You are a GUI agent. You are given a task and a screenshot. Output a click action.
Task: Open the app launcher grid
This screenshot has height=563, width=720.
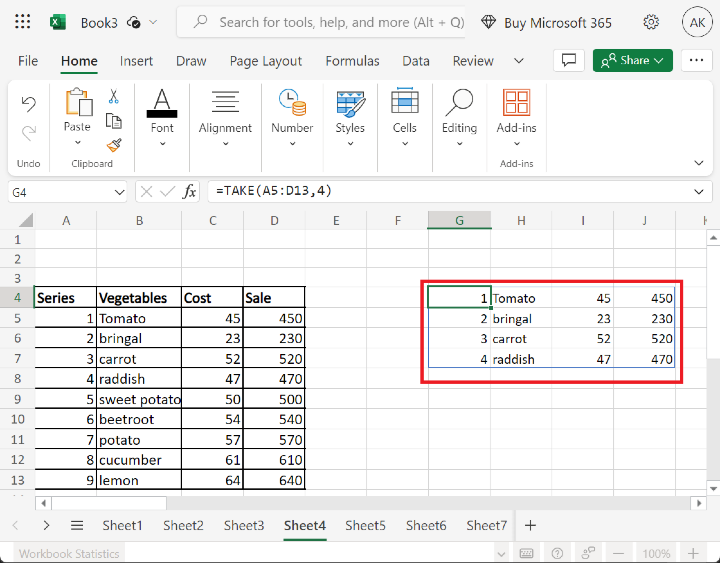(22, 22)
